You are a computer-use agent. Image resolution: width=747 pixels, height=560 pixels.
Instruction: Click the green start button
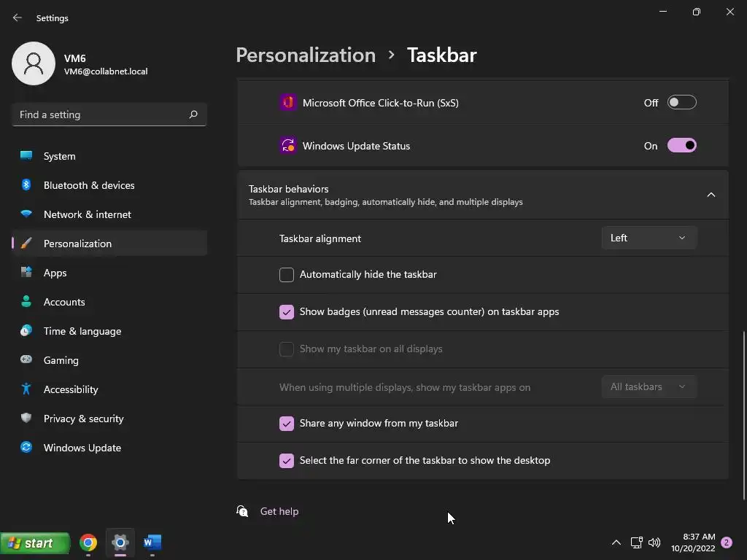point(35,542)
